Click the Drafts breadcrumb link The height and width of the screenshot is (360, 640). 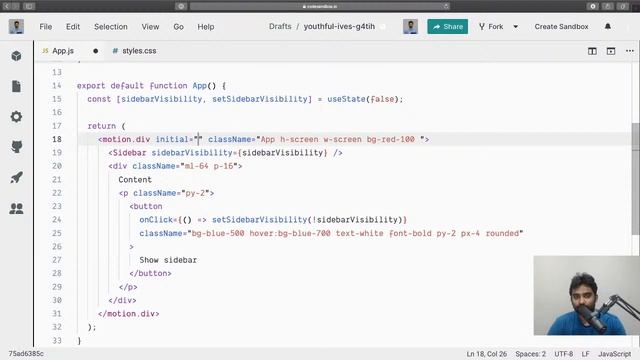coord(280,27)
